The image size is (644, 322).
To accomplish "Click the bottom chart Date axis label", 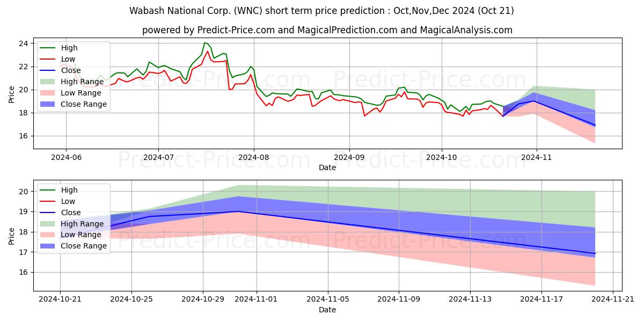I will [327, 310].
